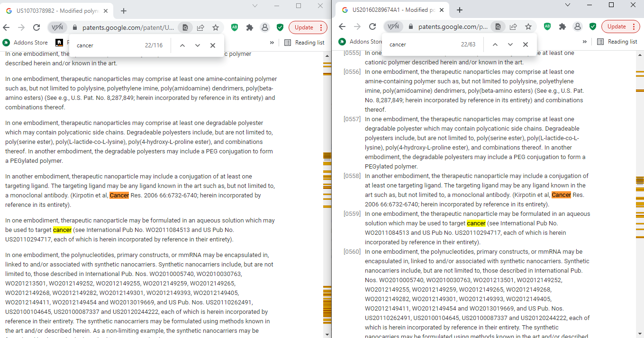
Task: Click the green AB extension icon in the right window
Action: coord(547,27)
